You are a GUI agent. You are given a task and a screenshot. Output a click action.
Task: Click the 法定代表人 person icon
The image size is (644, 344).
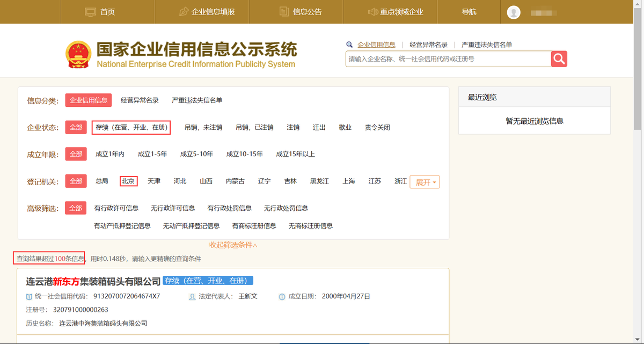tap(192, 296)
